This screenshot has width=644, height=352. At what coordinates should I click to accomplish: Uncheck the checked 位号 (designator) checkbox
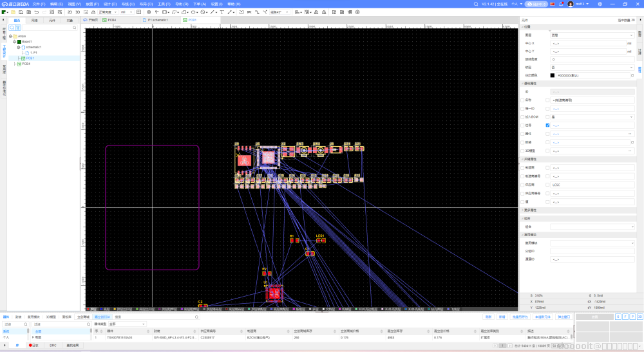click(x=547, y=125)
